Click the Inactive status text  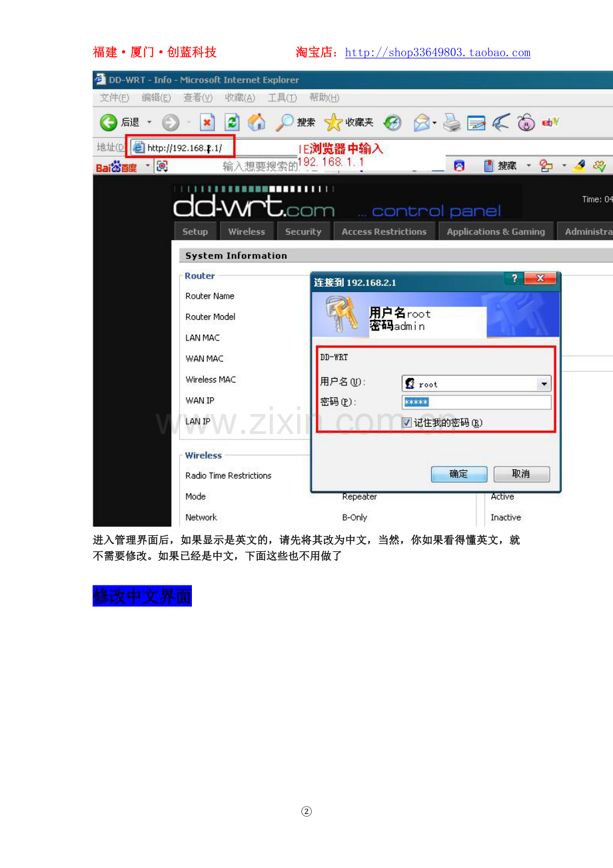[x=506, y=517]
